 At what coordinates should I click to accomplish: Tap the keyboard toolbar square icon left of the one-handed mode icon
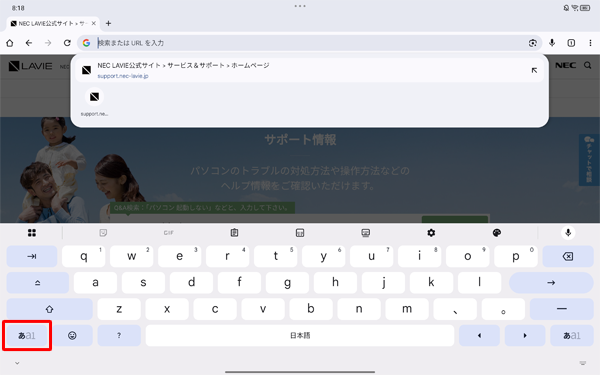click(x=300, y=233)
